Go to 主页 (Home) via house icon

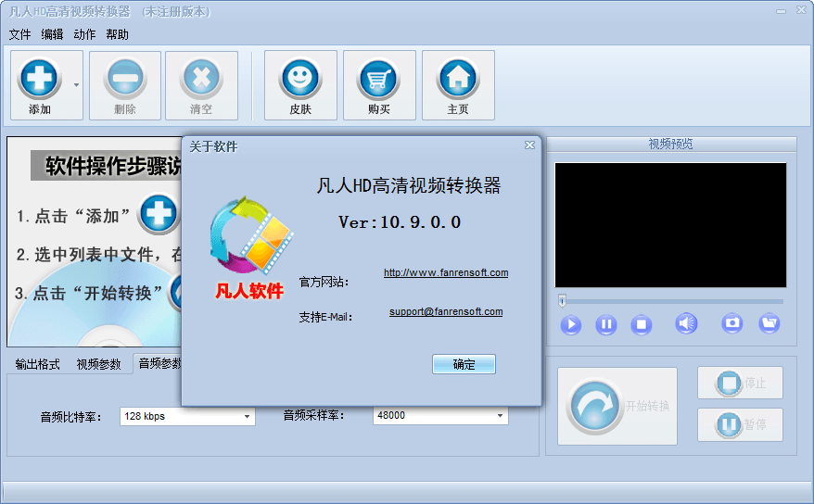click(x=457, y=78)
